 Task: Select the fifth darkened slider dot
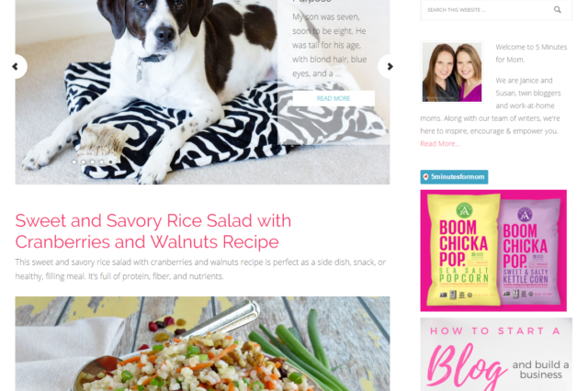pos(110,162)
